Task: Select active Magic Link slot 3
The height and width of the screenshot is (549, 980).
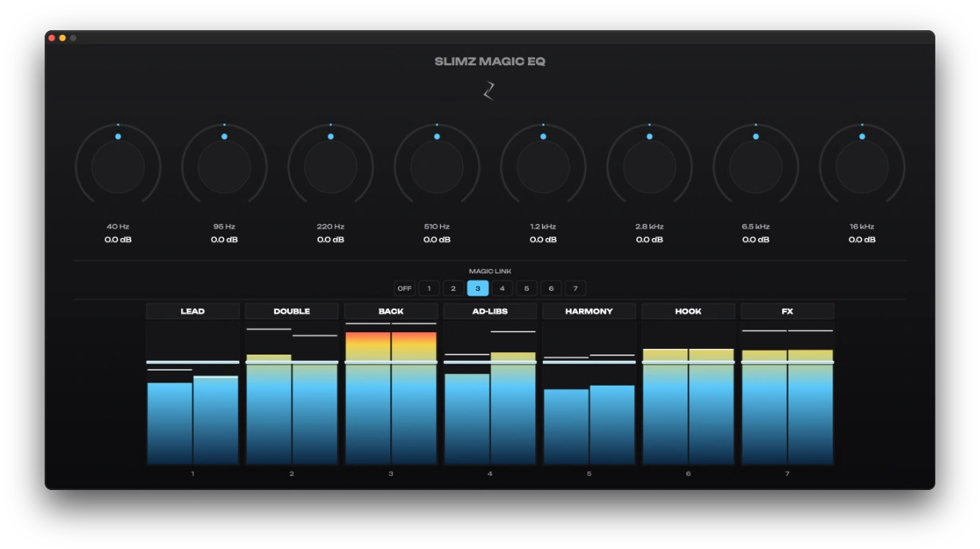Action: [478, 288]
